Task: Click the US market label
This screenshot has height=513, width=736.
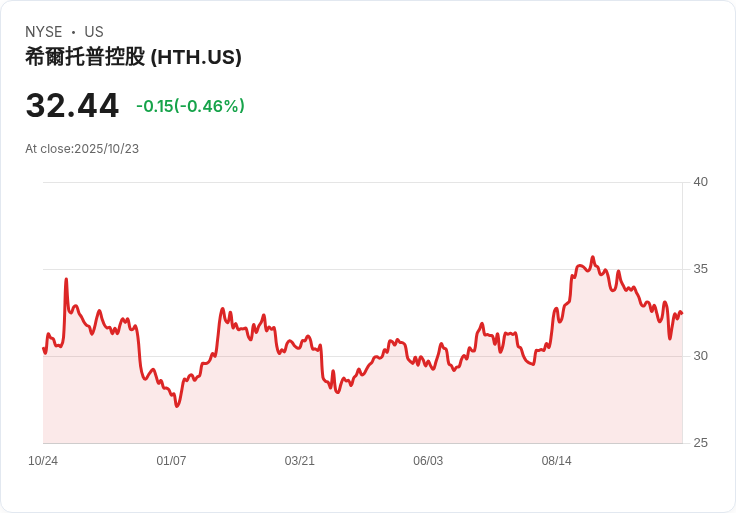Action: 94,32
